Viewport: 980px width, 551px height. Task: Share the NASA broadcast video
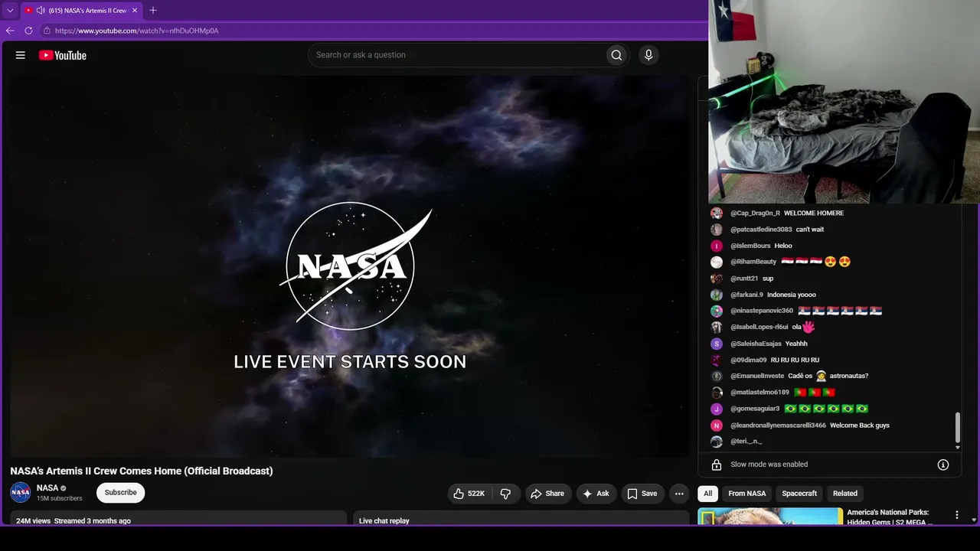pyautogui.click(x=547, y=494)
